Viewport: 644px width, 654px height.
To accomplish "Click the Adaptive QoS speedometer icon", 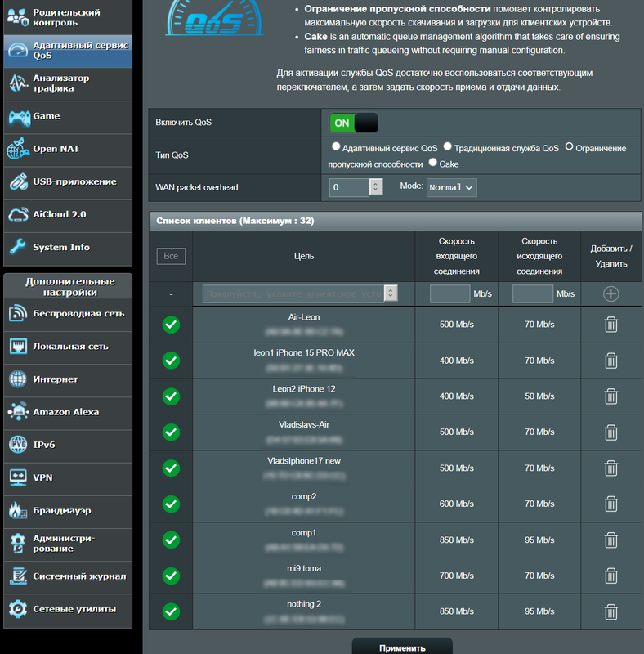I will click(x=18, y=51).
